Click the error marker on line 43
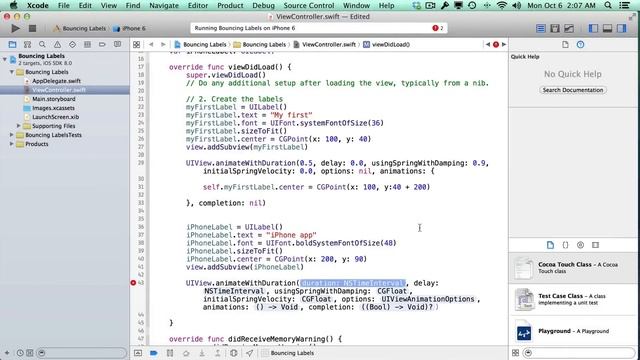Image resolution: width=640 pixels, height=360 pixels. coord(133,282)
